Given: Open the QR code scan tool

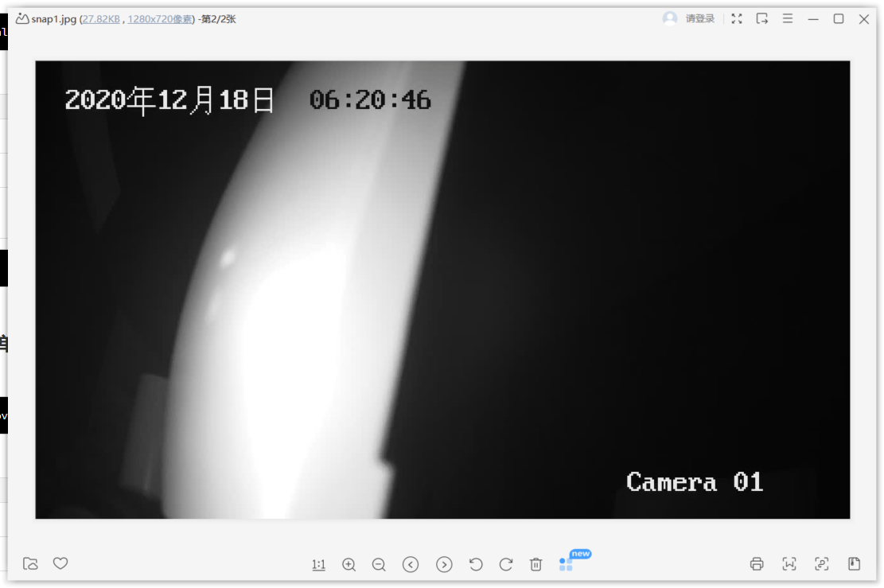Looking at the screenshot, I should point(822,563).
